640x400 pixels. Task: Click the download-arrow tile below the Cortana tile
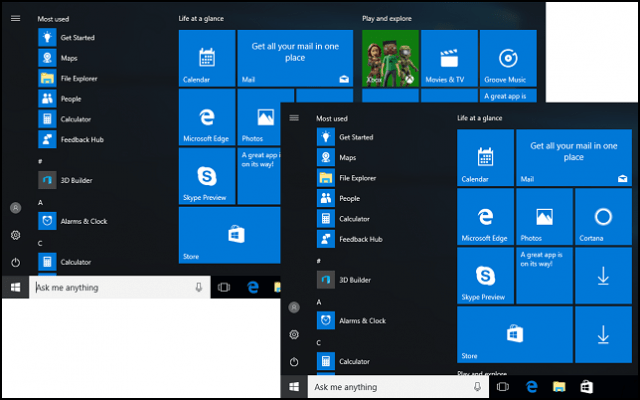(603, 276)
